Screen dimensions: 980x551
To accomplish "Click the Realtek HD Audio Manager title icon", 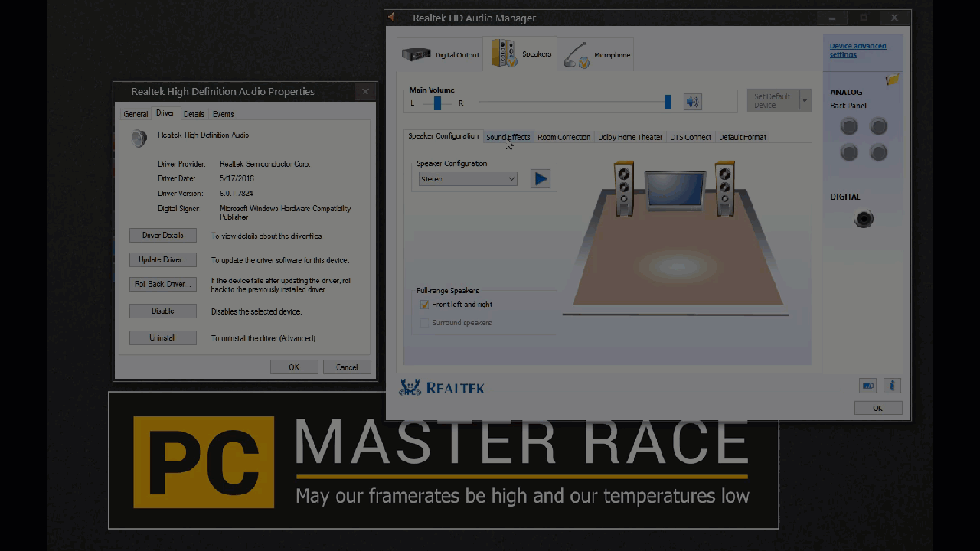I will pyautogui.click(x=392, y=17).
